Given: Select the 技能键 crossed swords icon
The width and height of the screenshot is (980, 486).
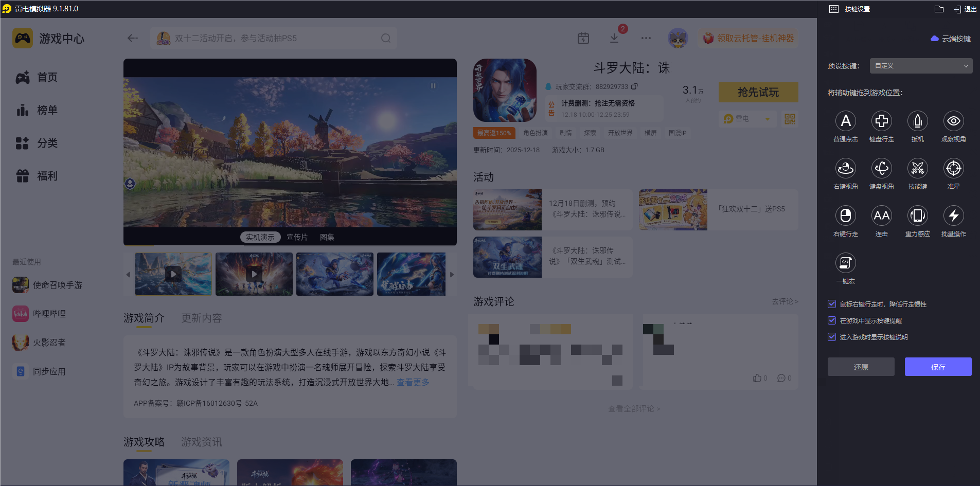Looking at the screenshot, I should pyautogui.click(x=917, y=168).
